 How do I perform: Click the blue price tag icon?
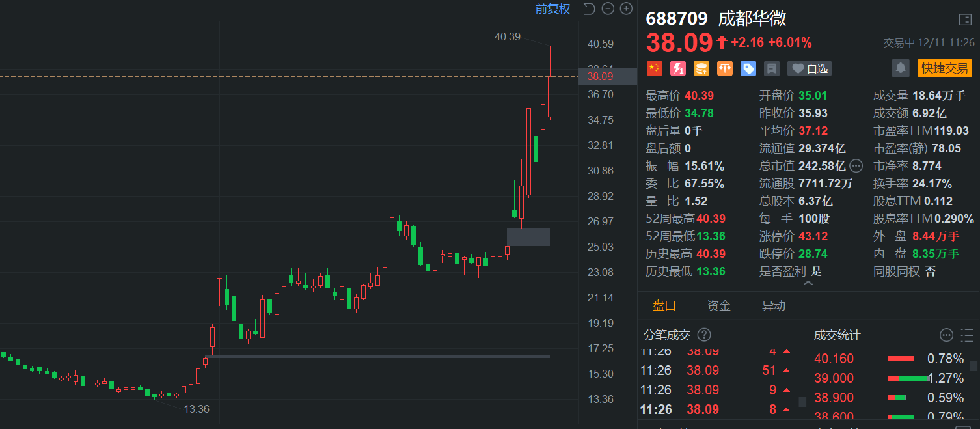(748, 68)
